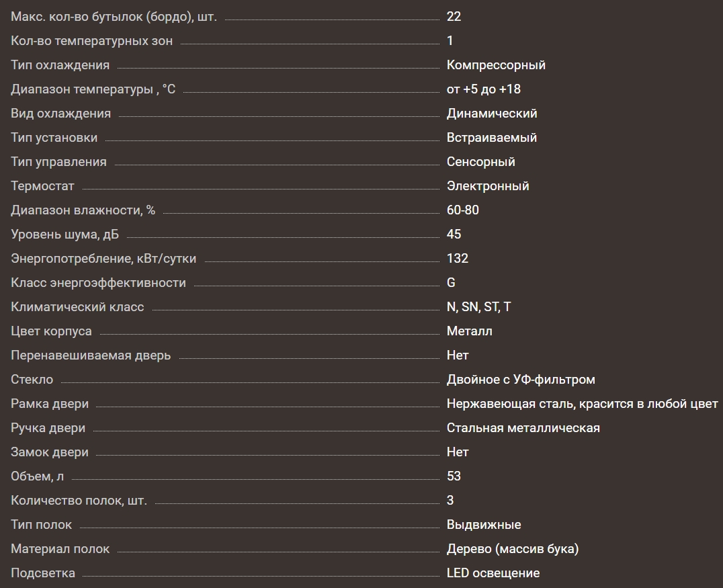
Task: Click the 'LED освещение' backlight value
Action: tap(493, 573)
